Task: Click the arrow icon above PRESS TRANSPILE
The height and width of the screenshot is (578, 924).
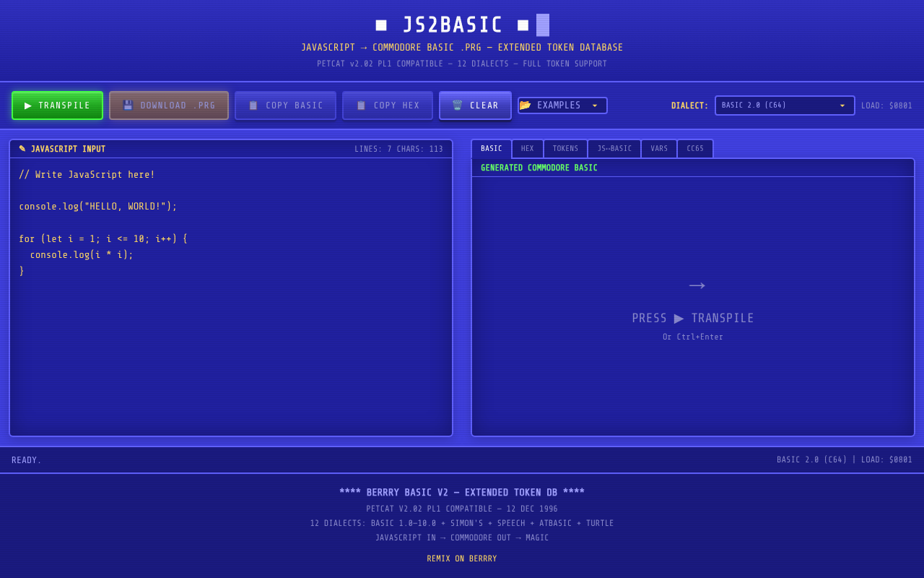Action: tap(697, 285)
